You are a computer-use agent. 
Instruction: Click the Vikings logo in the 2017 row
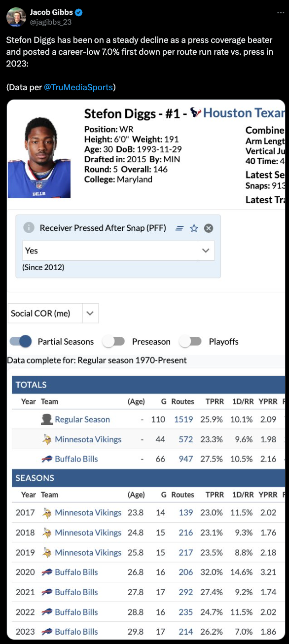pos(47,513)
